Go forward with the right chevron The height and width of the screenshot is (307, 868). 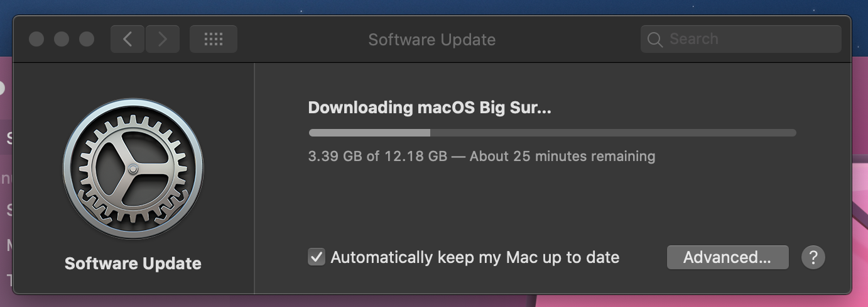[x=163, y=39]
